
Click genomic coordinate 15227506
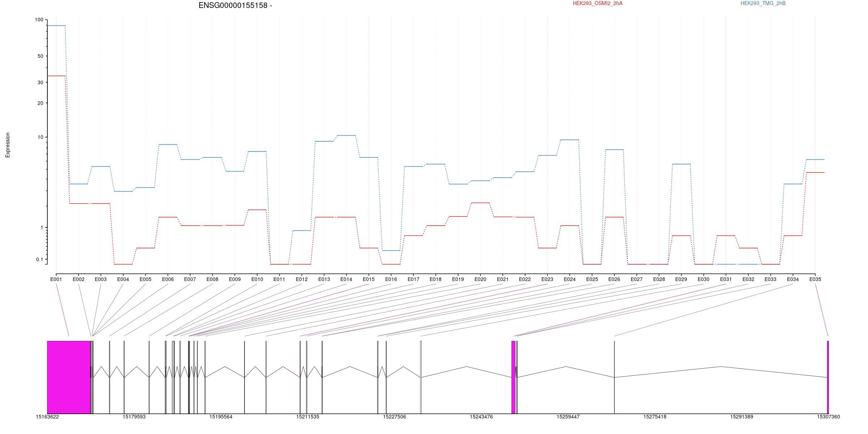[395, 417]
